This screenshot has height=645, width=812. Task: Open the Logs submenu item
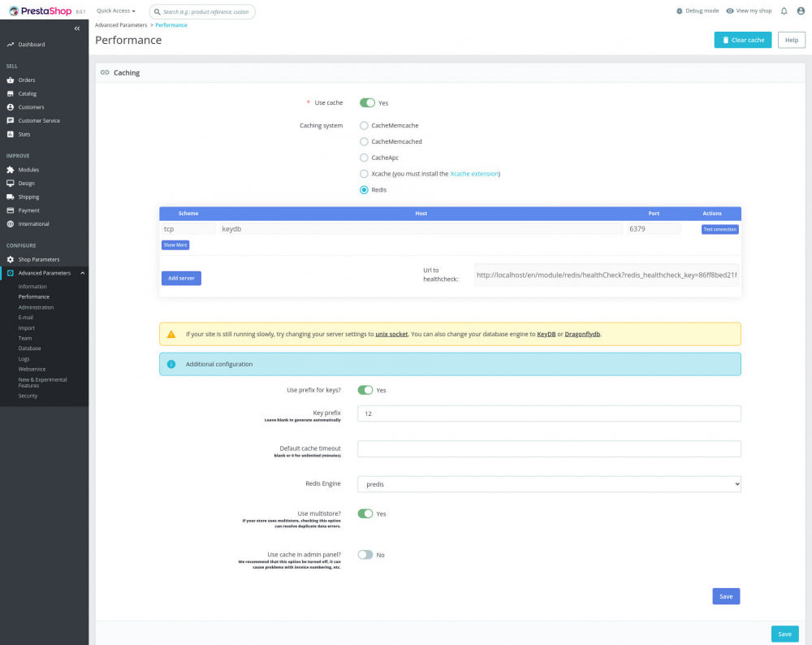pyautogui.click(x=24, y=359)
